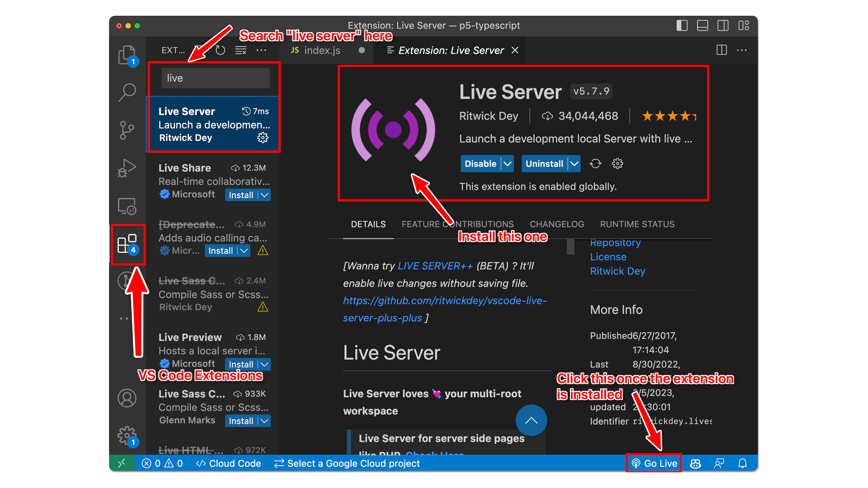
Task: Open the Explorer view in activity bar
Action: tap(127, 55)
